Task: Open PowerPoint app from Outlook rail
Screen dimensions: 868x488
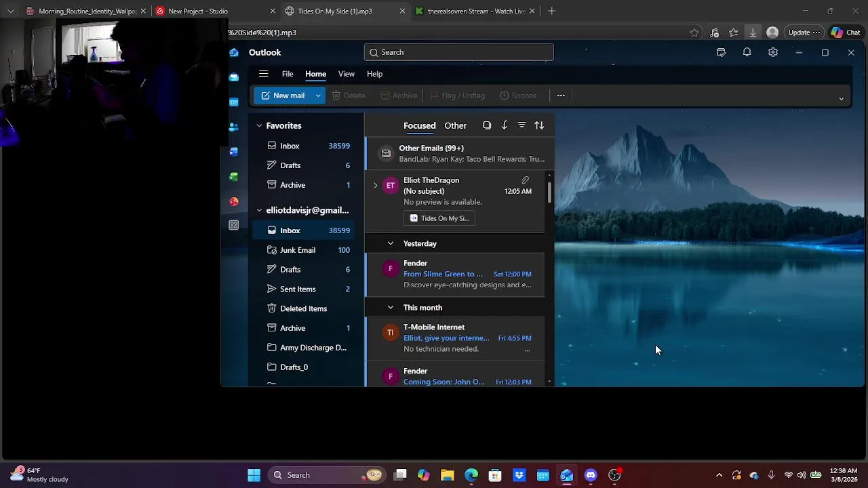Action: 234,201
